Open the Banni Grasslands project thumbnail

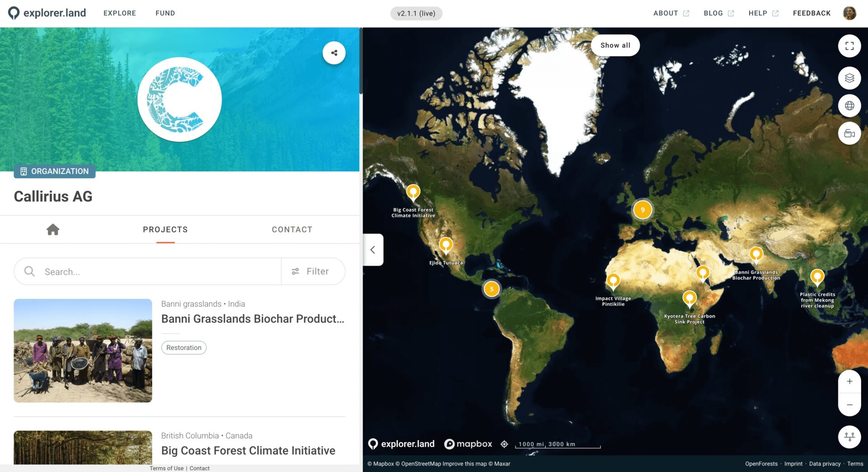click(x=83, y=350)
